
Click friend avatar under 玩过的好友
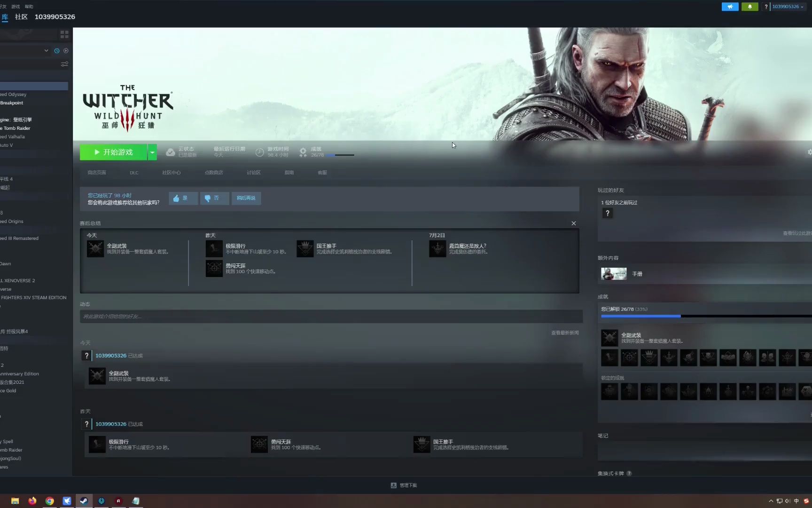click(x=608, y=213)
